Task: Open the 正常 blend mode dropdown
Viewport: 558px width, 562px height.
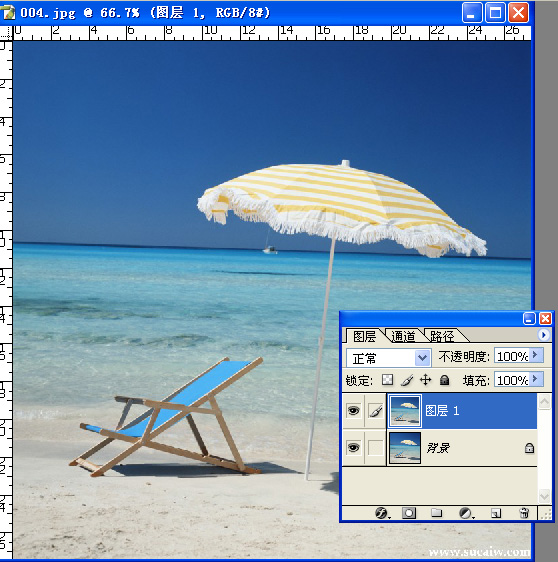Action: (x=388, y=357)
